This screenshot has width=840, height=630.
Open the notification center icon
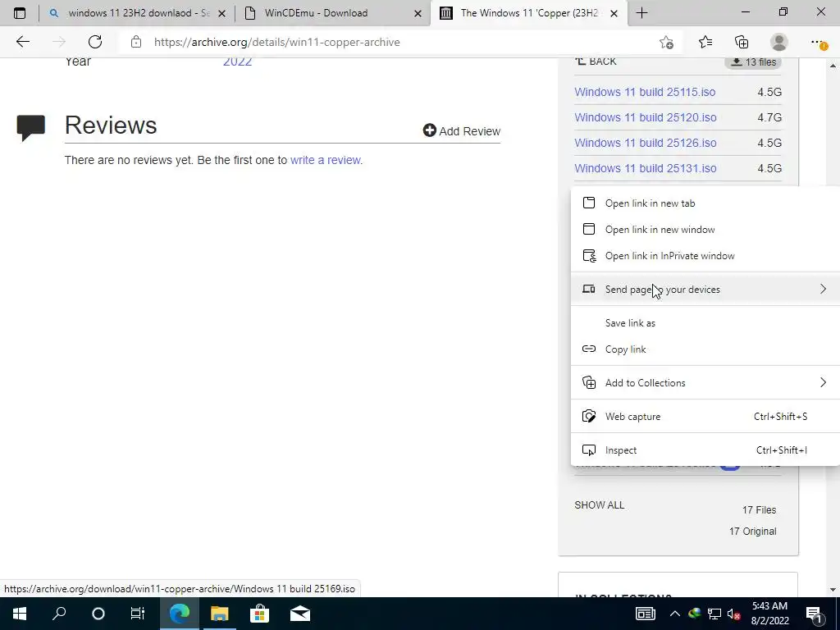[815, 614]
